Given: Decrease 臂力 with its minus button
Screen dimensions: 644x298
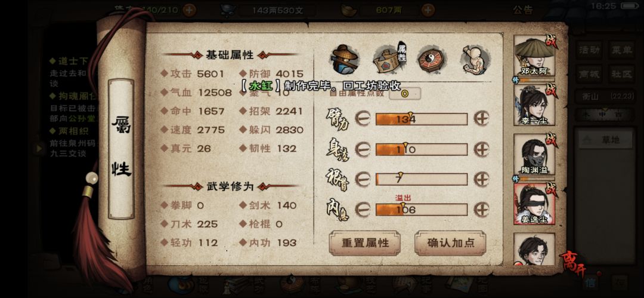Looking at the screenshot, I should coord(363,118).
